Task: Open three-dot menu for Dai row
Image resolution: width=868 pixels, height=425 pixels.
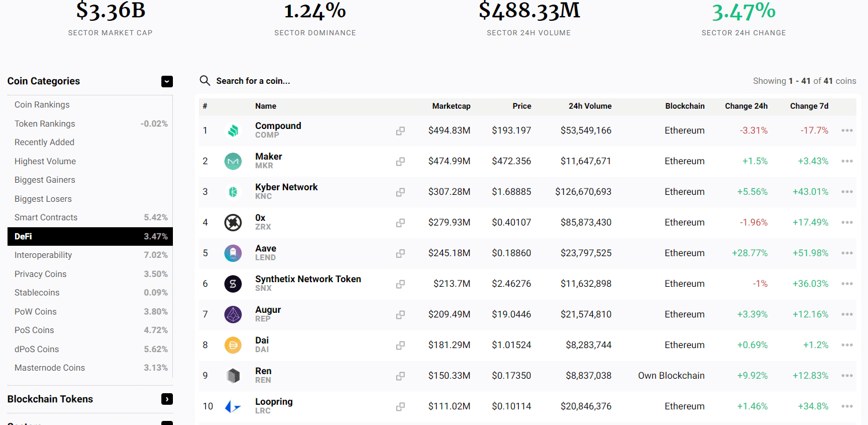Action: point(847,345)
